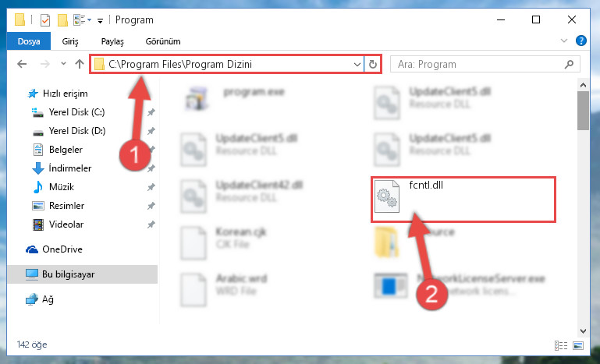Click the Properties quick access icon

(x=45, y=20)
